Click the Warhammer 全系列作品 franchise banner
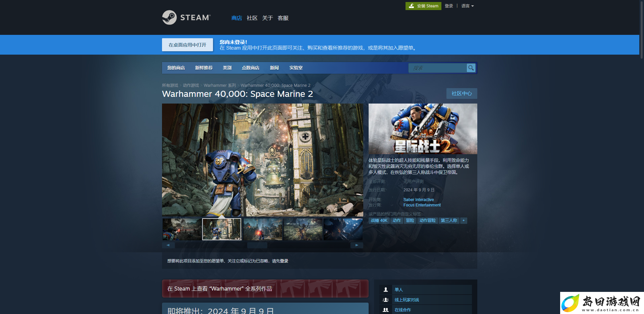This screenshot has width=644, height=314. tap(265, 289)
